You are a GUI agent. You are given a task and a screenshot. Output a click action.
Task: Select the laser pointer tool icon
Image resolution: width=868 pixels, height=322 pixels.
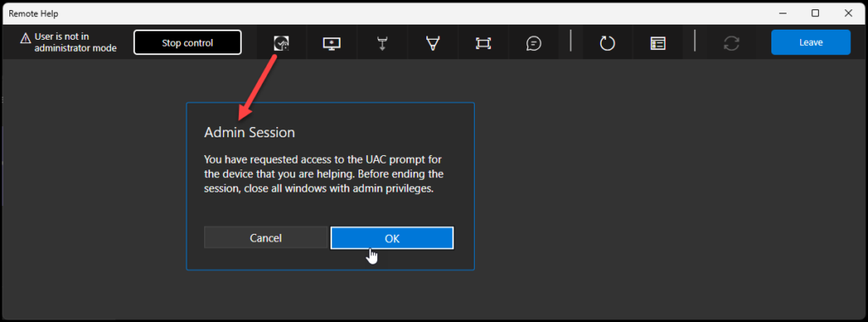click(x=382, y=43)
